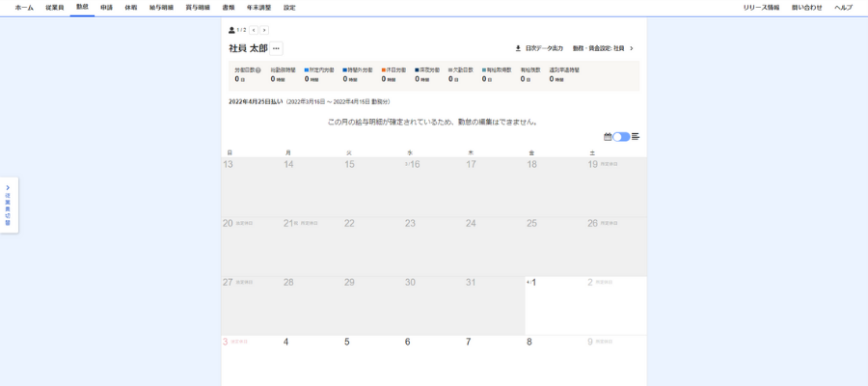Open 勤務・賃金設定: 社員 settings
Screen dimensions: 868x386
(x=603, y=48)
